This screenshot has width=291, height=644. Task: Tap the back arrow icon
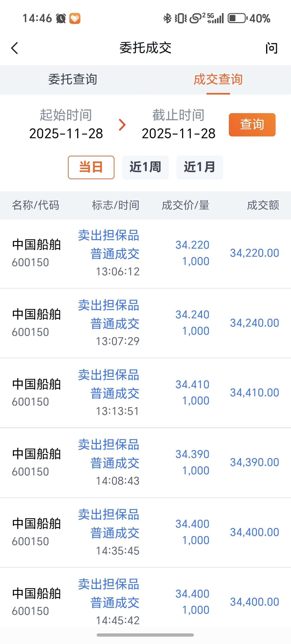[15, 48]
